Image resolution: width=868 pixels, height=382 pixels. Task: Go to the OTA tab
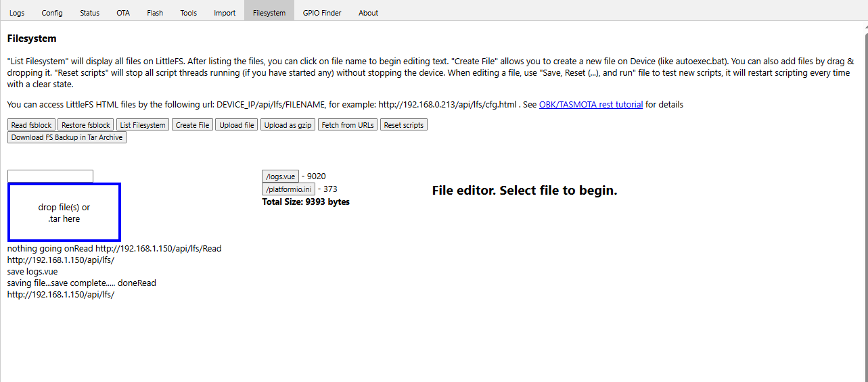tap(123, 13)
